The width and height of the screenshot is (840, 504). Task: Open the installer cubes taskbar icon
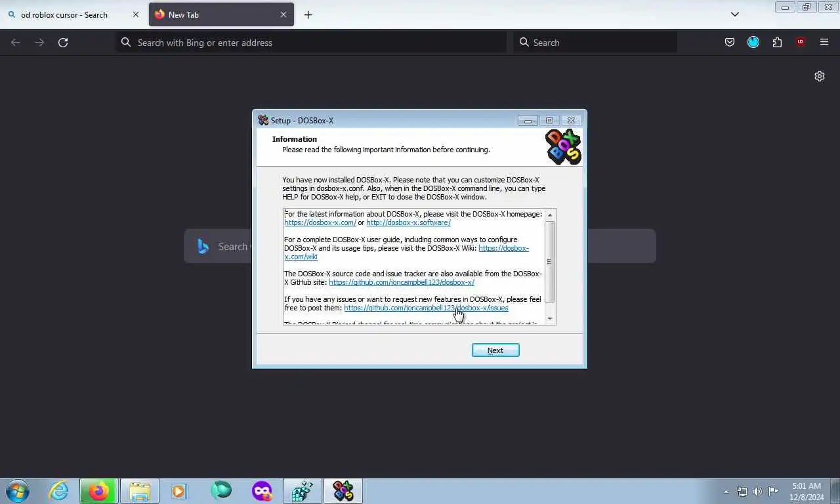pyautogui.click(x=303, y=491)
